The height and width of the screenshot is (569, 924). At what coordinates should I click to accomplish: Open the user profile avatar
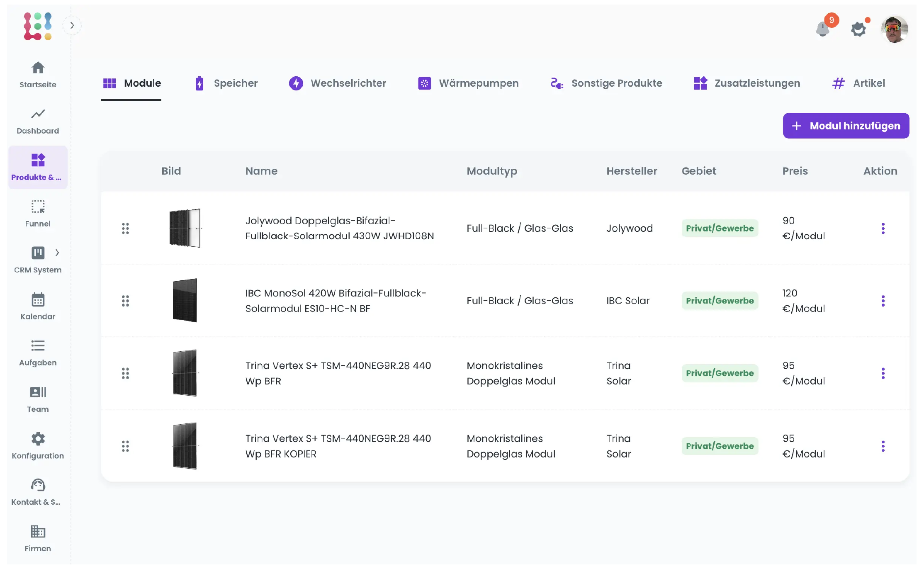(x=895, y=29)
